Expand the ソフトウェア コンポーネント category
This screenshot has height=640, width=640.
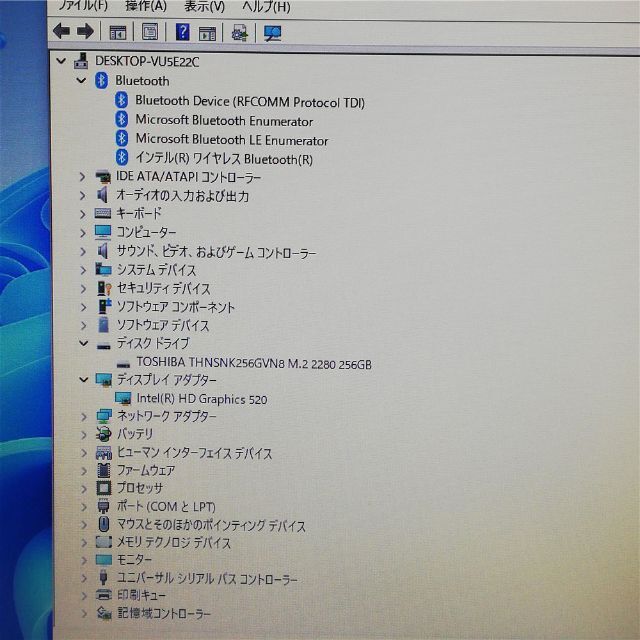(x=83, y=307)
